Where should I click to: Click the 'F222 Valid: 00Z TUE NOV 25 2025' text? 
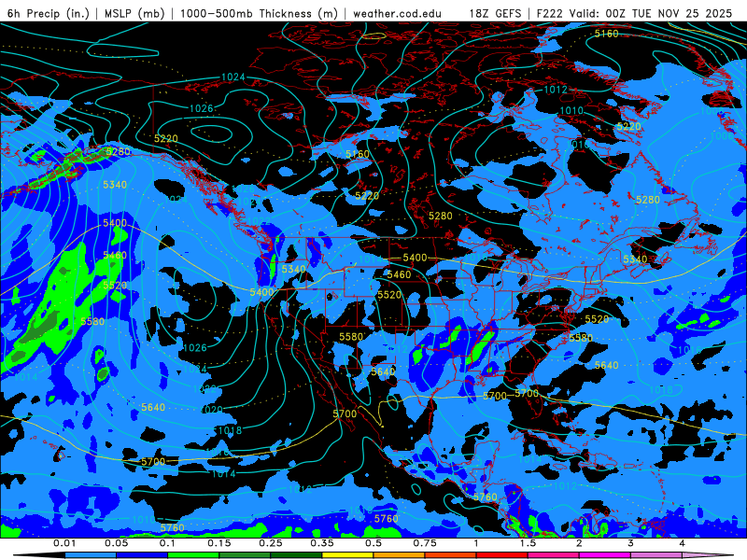point(634,13)
